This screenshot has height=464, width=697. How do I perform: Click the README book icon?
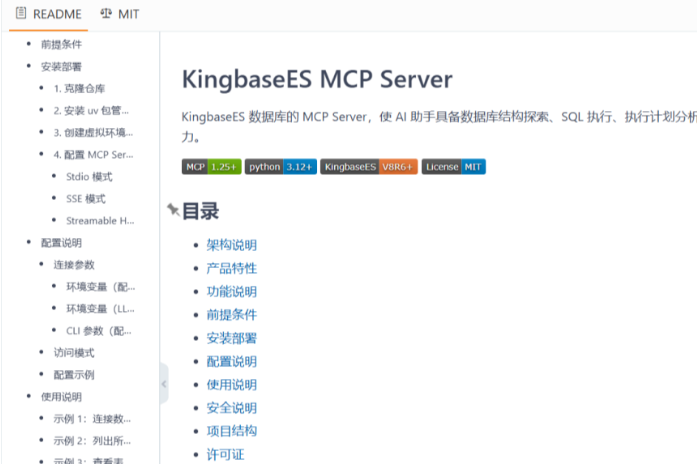click(x=21, y=13)
